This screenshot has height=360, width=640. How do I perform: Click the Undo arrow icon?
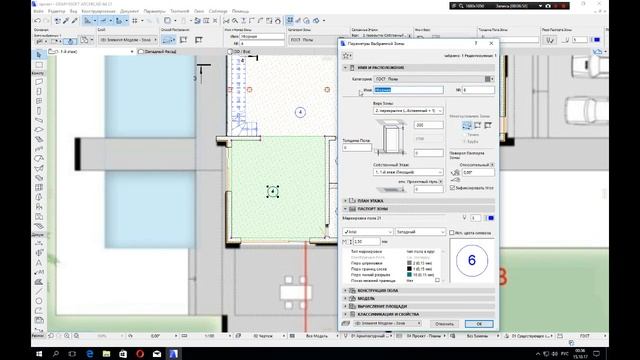point(38,20)
